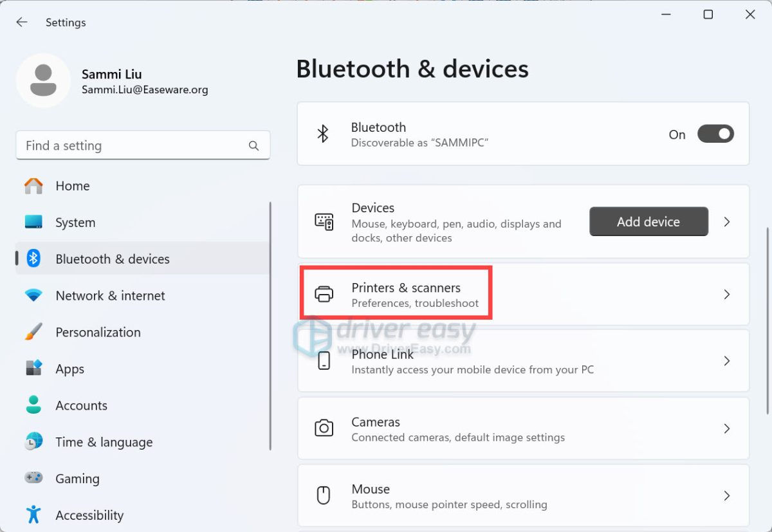This screenshot has width=772, height=532.
Task: Expand the Cameras row chevron
Action: (727, 428)
